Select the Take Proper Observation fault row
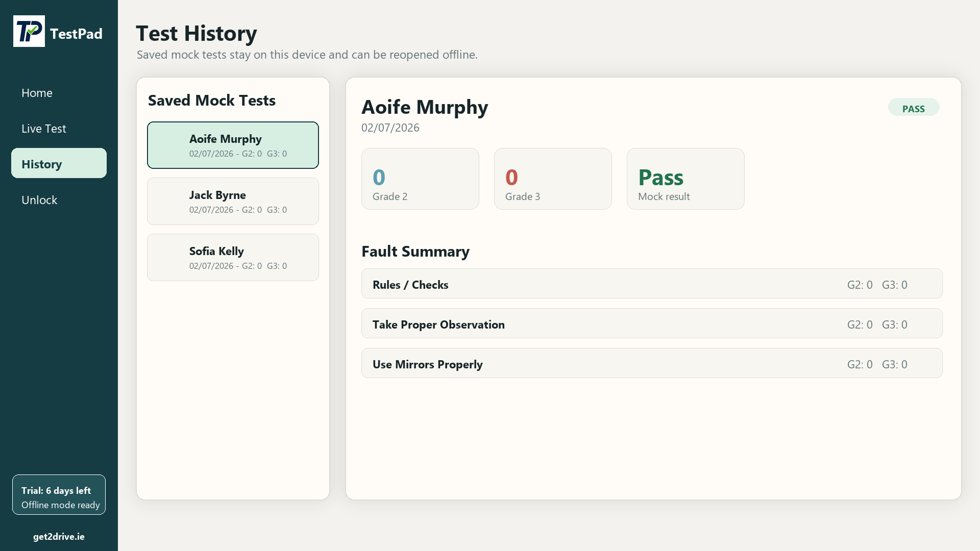This screenshot has width=980, height=551. (652, 323)
